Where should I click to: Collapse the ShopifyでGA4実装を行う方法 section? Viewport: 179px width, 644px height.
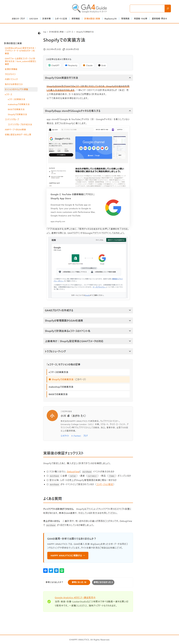click(88, 78)
